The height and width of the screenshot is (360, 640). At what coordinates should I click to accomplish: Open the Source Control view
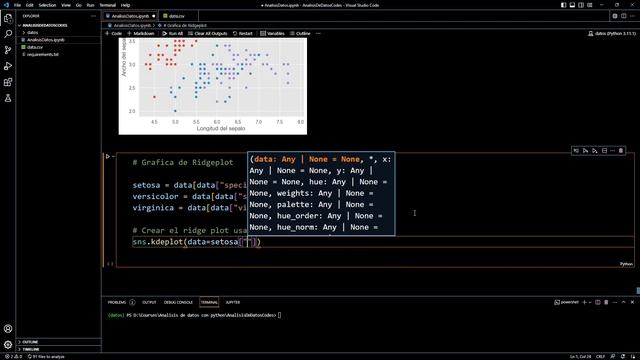click(x=8, y=50)
